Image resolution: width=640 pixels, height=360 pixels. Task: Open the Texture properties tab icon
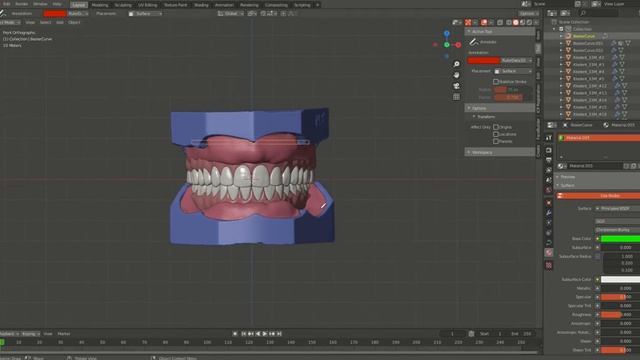click(549, 265)
